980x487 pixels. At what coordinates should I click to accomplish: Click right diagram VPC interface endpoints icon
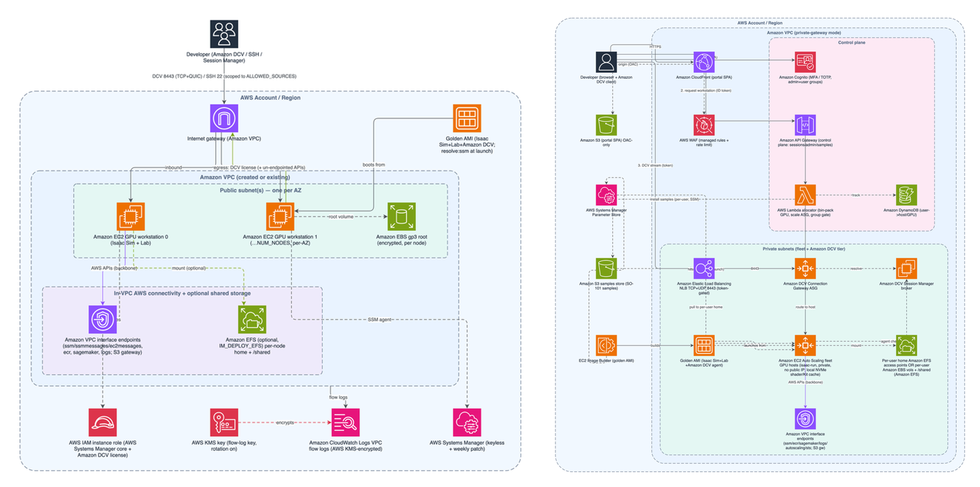[805, 419]
